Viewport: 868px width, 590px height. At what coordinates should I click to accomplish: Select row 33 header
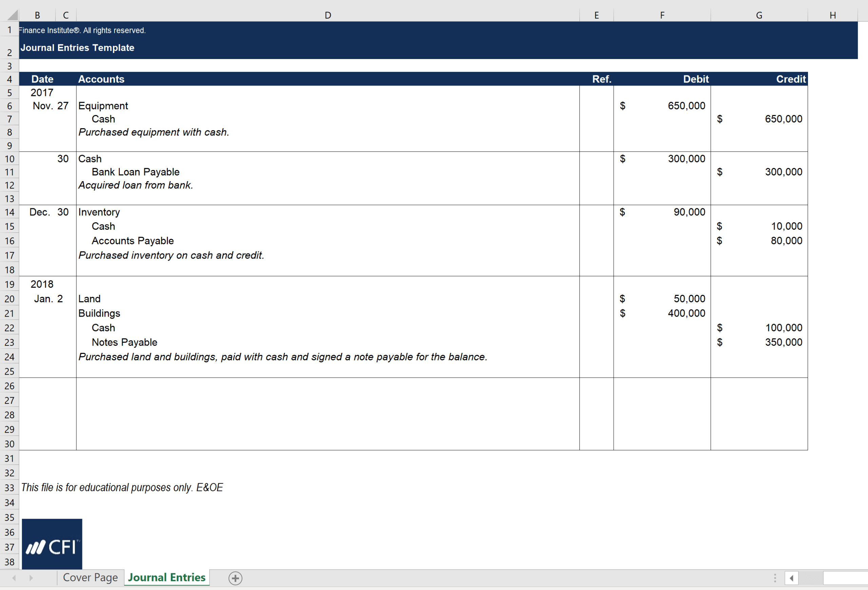(9, 488)
